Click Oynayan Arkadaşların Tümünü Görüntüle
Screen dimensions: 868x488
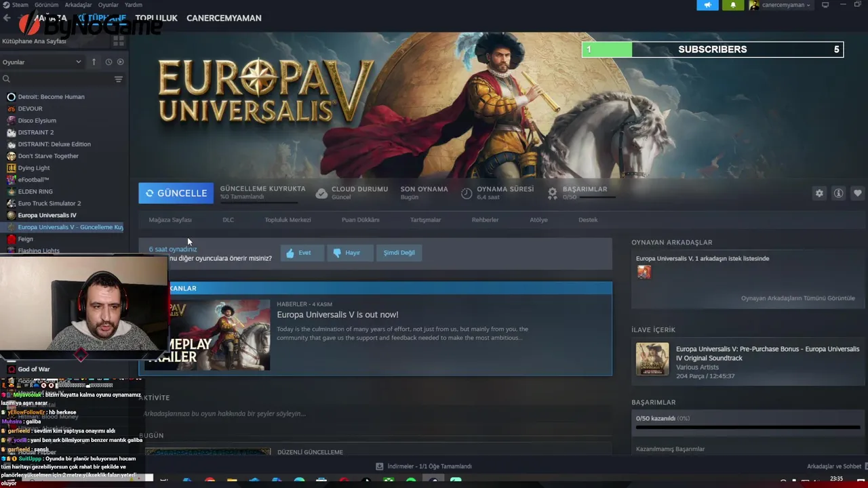797,298
